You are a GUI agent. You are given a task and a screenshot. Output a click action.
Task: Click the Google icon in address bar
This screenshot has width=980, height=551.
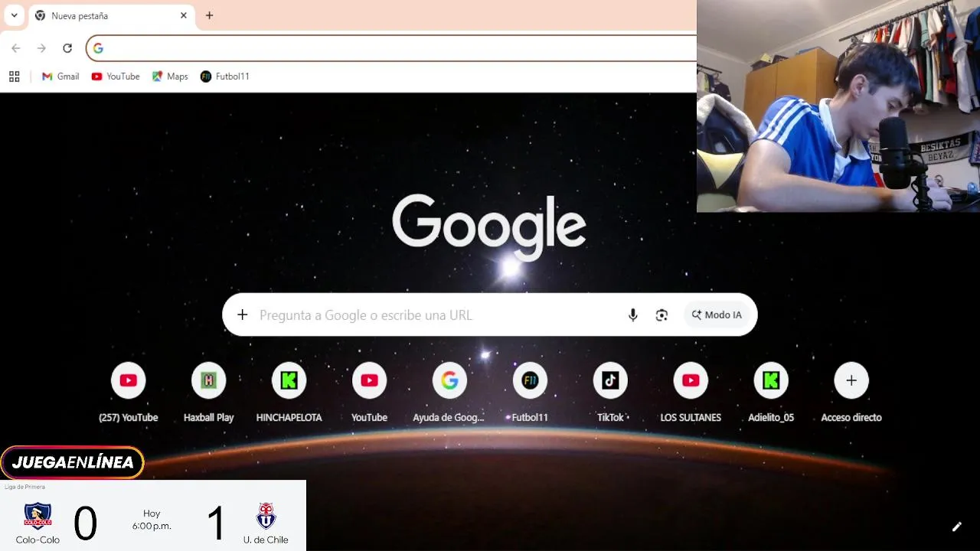[x=98, y=48]
